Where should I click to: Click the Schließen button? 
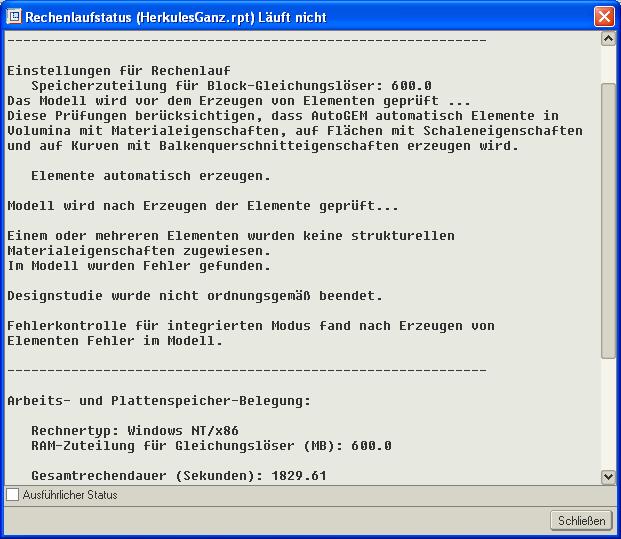(x=581, y=520)
